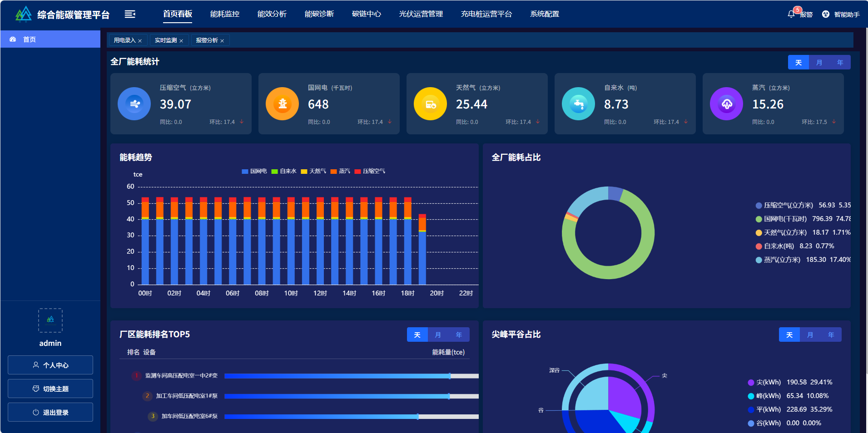The height and width of the screenshot is (433, 868).
Task: Toggle 国网电 series in trend legend
Action: pyautogui.click(x=254, y=171)
